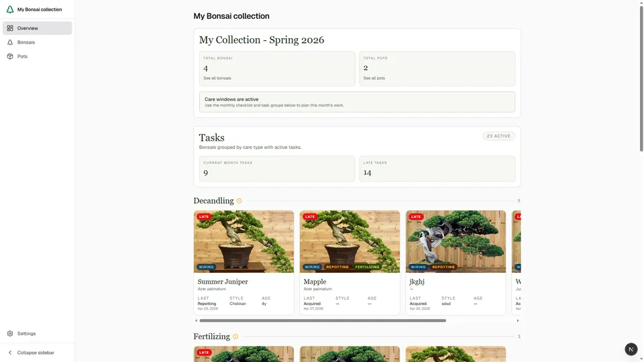Open the jkghj bonsai thumbnail
The image size is (644, 362).
click(456, 242)
